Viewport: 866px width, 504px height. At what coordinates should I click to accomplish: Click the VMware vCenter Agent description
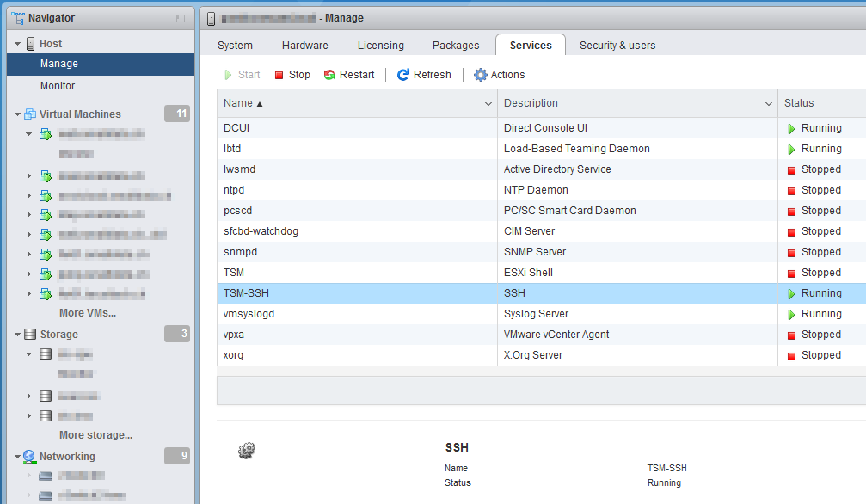556,335
